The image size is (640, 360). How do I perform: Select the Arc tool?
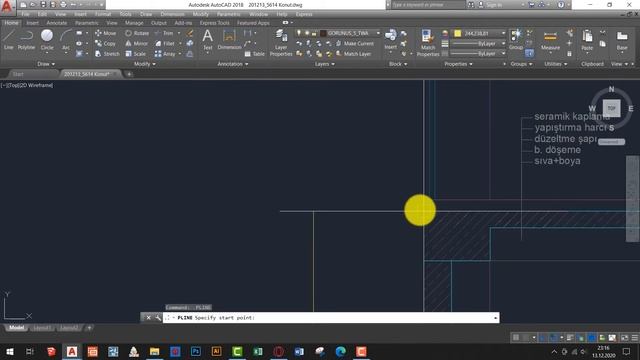coord(66,40)
